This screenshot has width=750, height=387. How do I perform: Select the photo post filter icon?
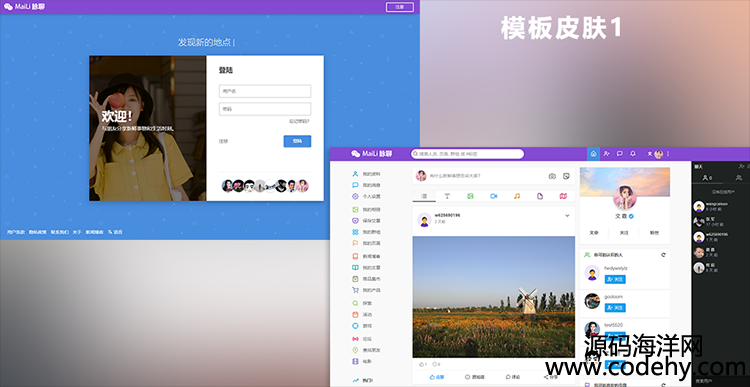tap(470, 196)
